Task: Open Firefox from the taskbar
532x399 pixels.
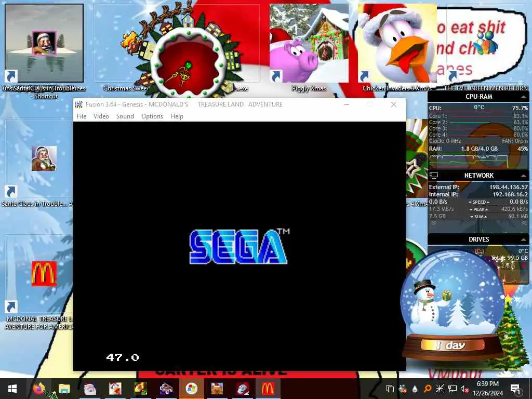Action: coord(38,389)
